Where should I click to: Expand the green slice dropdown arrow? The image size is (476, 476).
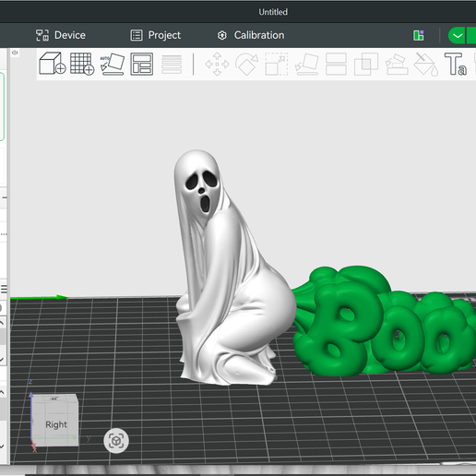tap(458, 36)
